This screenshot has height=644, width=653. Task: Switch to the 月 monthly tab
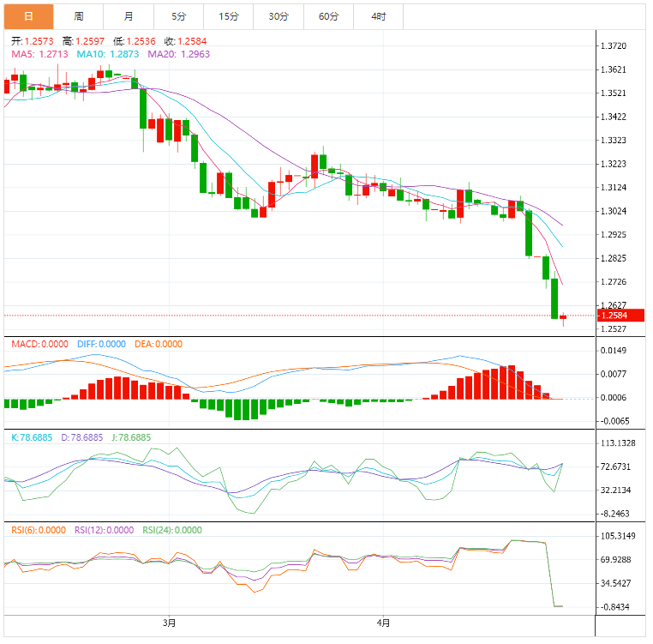[129, 16]
